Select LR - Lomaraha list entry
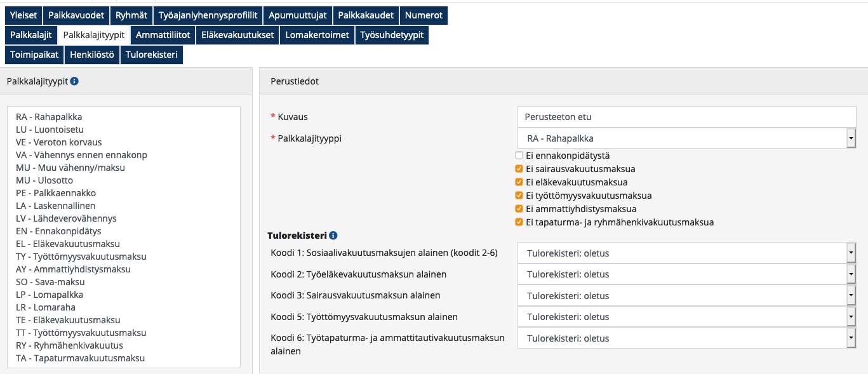The width and height of the screenshot is (868, 374). pyautogui.click(x=46, y=307)
